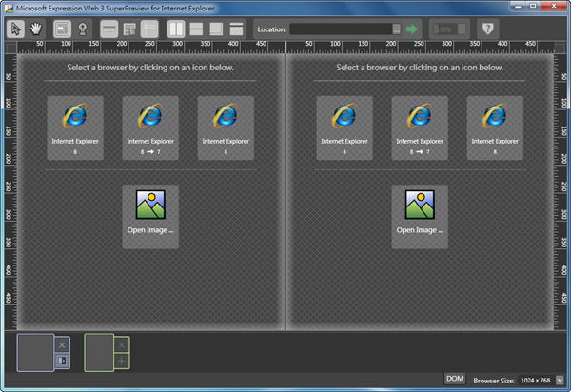The width and height of the screenshot is (571, 392).
Task: Click Open Image in the left pane
Action: point(150,216)
